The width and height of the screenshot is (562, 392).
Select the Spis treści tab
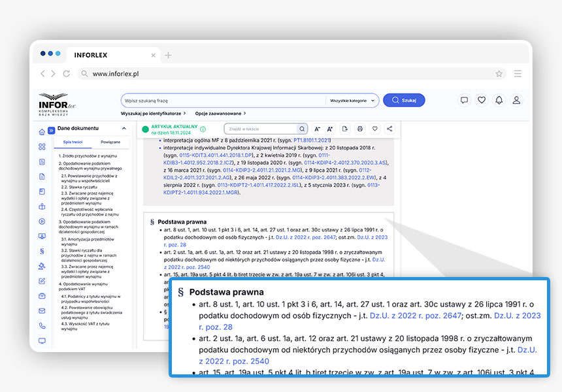(x=73, y=142)
